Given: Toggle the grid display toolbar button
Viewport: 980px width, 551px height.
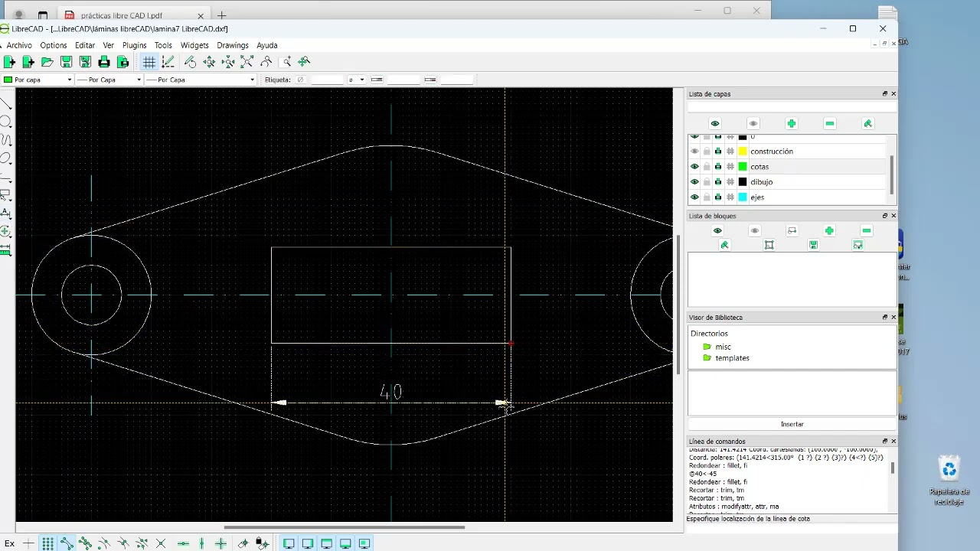Looking at the screenshot, I should 149,62.
